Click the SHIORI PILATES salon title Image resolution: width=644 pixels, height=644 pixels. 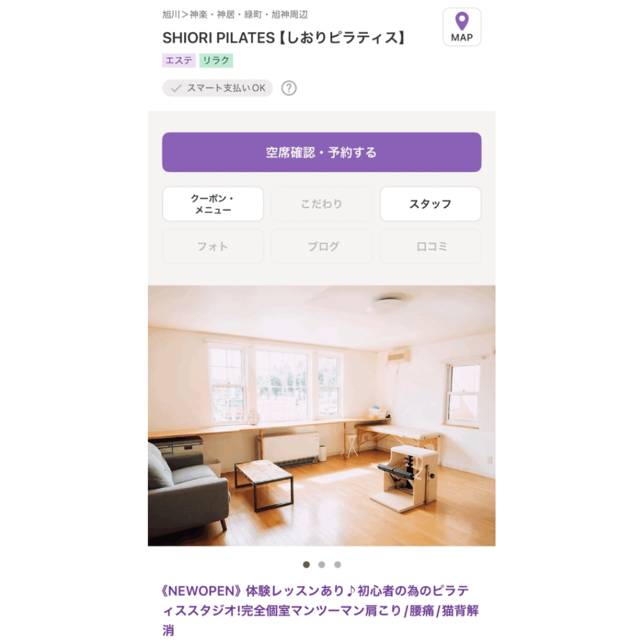click(x=284, y=38)
